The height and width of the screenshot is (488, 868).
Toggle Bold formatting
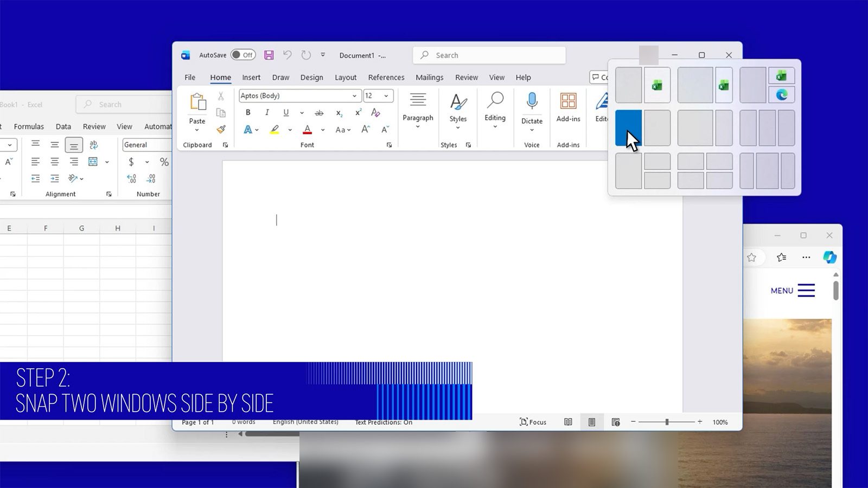pyautogui.click(x=248, y=112)
